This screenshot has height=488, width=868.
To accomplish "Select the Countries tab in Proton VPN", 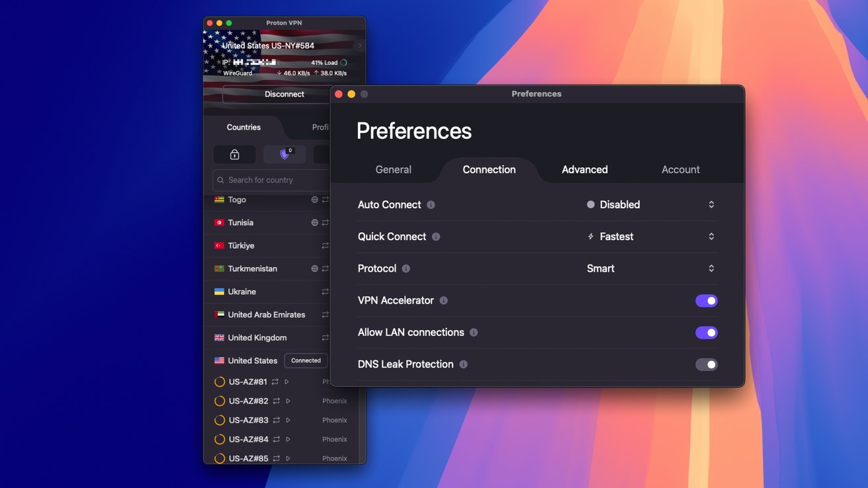I will pyautogui.click(x=243, y=127).
